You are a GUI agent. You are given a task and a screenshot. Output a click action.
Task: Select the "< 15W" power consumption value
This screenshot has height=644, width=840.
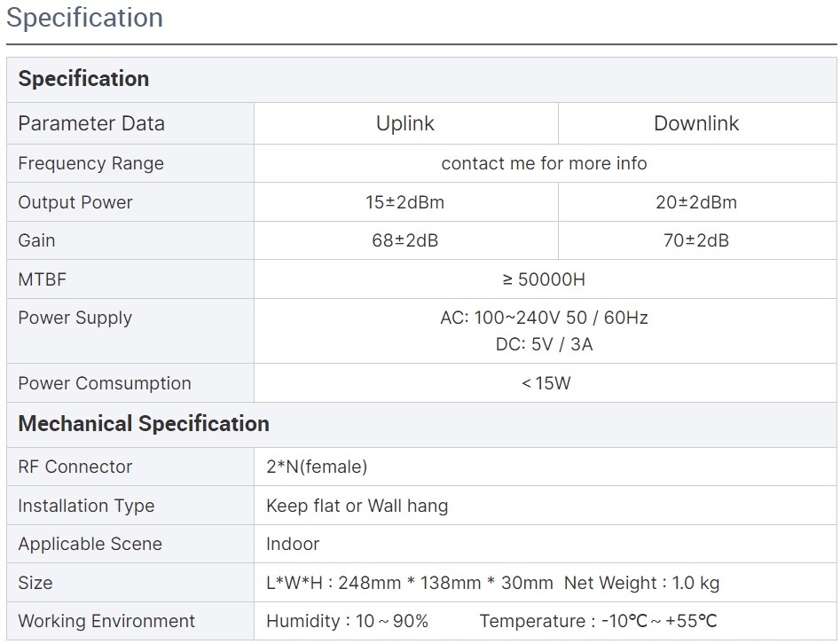546,383
